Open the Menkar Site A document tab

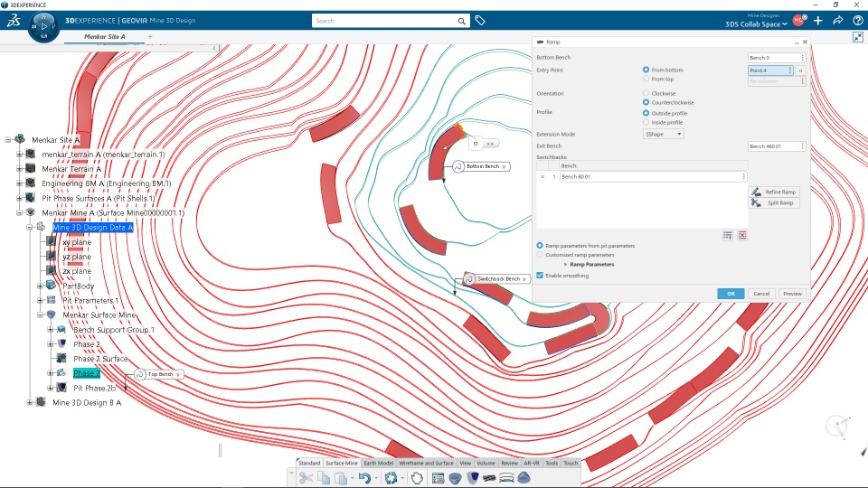[105, 36]
